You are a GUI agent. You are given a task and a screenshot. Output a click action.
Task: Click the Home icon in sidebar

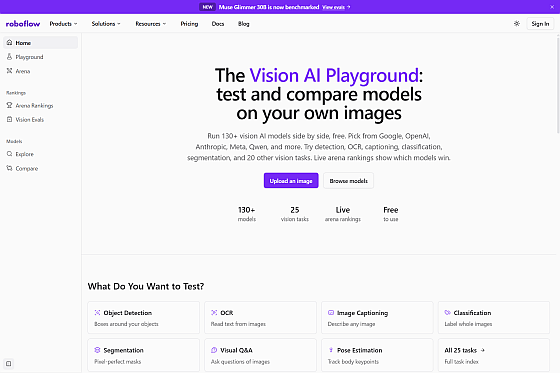(x=10, y=43)
